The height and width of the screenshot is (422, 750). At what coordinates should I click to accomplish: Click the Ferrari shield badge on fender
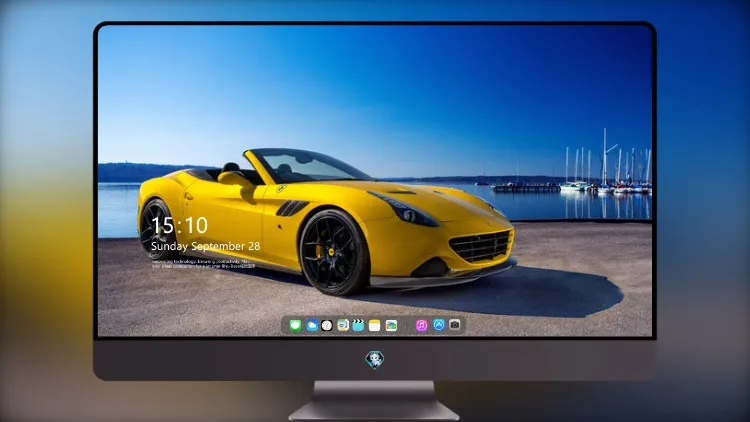click(x=281, y=189)
